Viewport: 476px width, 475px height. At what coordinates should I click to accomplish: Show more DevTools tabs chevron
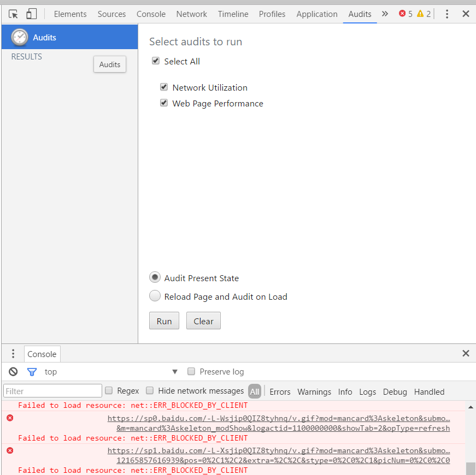385,14
